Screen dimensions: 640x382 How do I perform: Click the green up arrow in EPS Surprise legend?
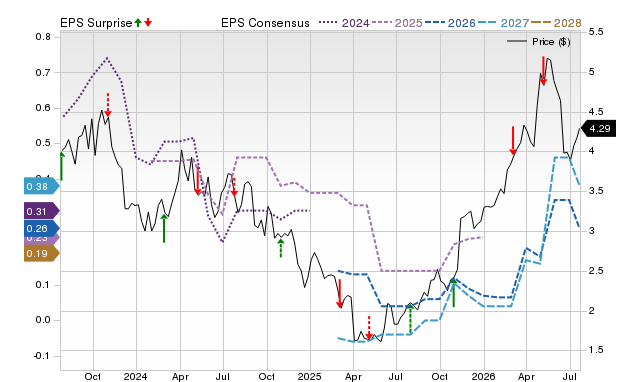(138, 22)
